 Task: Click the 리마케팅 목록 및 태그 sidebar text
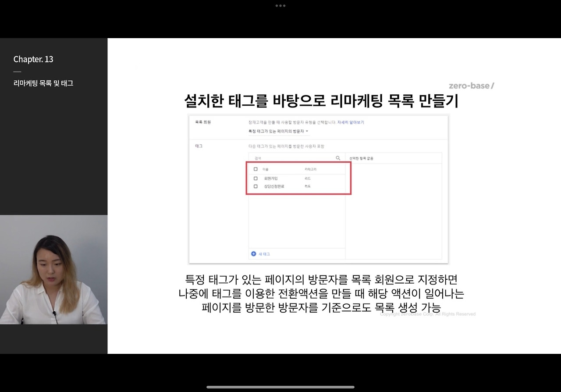[x=43, y=83]
